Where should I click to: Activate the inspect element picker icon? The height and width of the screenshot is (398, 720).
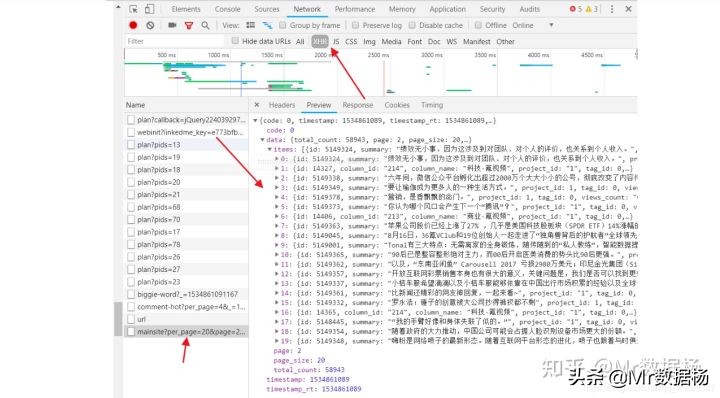pyautogui.click(x=133, y=9)
